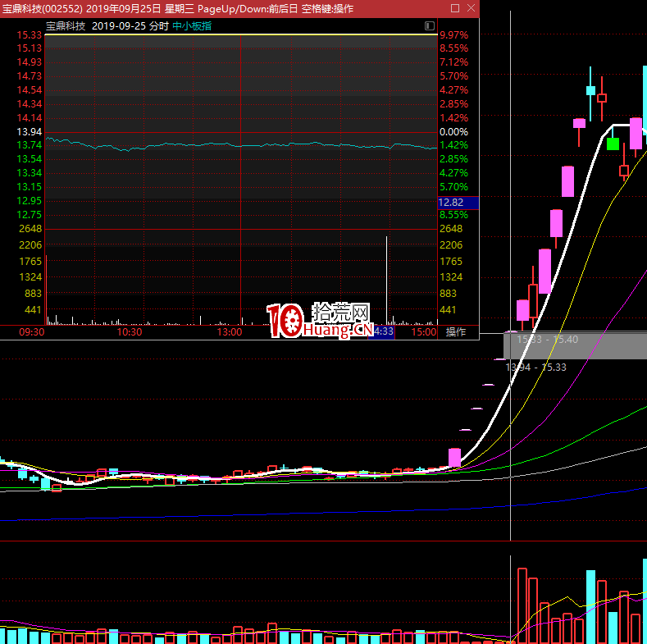This screenshot has width=647, height=644.
Task: Click the 10Huang.CN watermark logo
Action: tap(320, 321)
